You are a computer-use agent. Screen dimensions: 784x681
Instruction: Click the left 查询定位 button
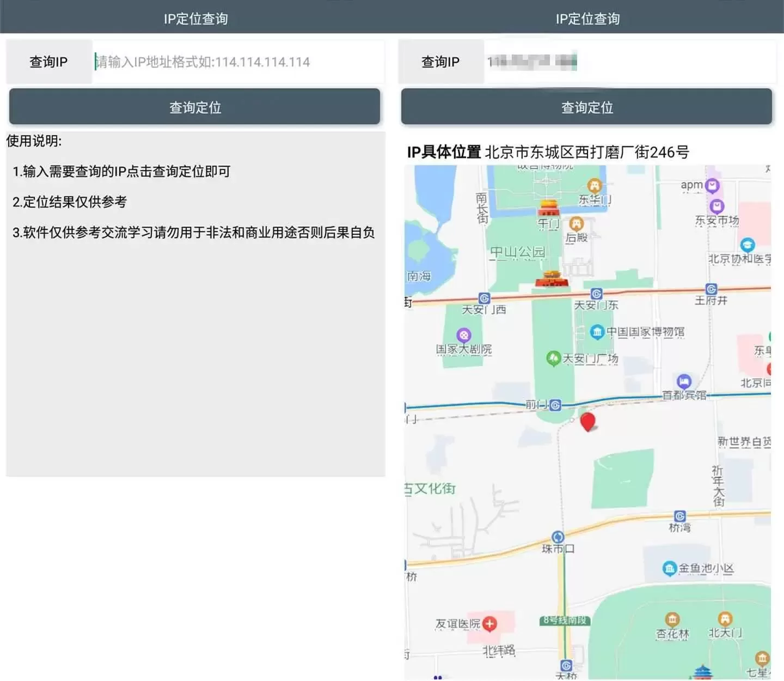194,107
